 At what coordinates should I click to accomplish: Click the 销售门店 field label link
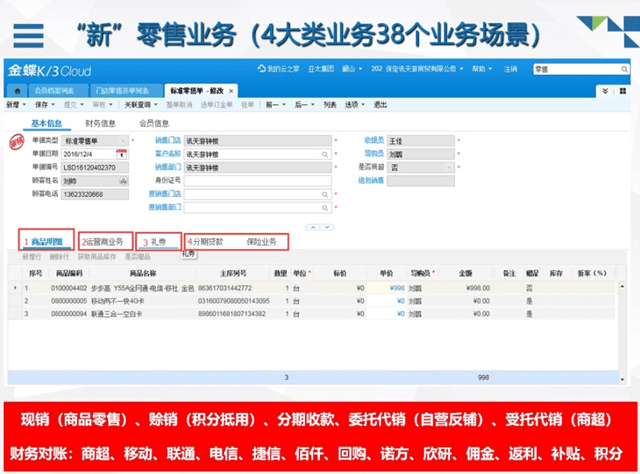168,140
